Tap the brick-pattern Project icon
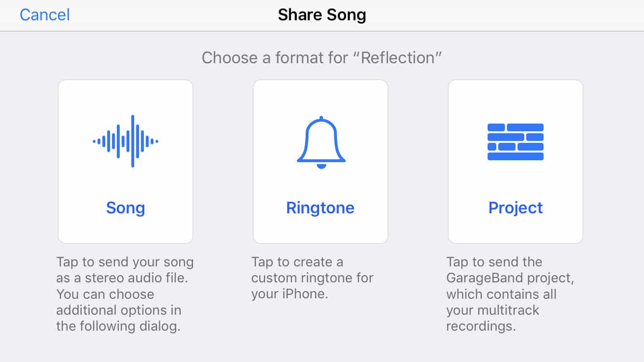644x362 pixels. click(x=516, y=142)
